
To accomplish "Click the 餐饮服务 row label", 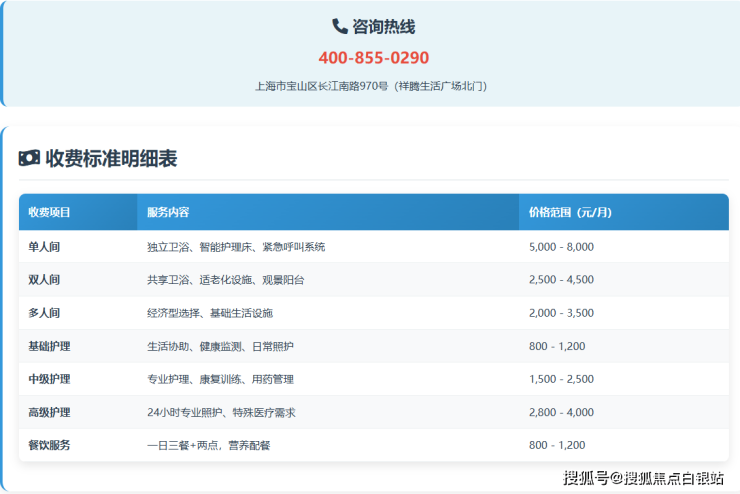I will click(49, 445).
